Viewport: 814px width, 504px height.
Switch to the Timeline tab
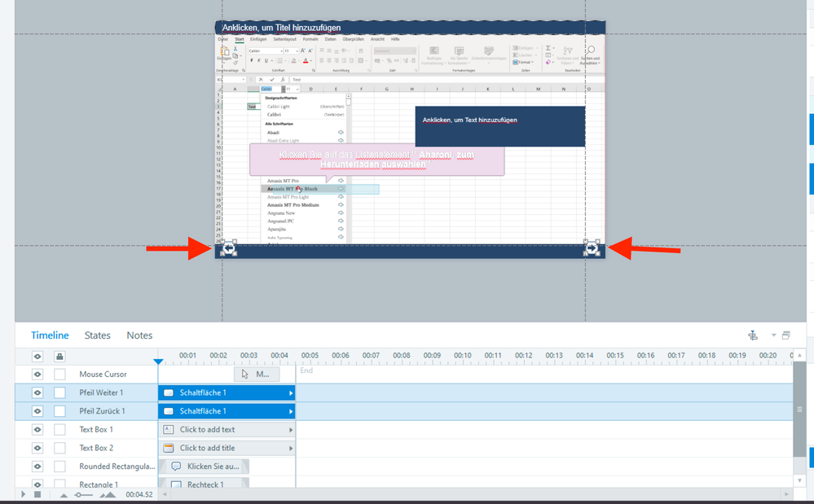pos(50,335)
